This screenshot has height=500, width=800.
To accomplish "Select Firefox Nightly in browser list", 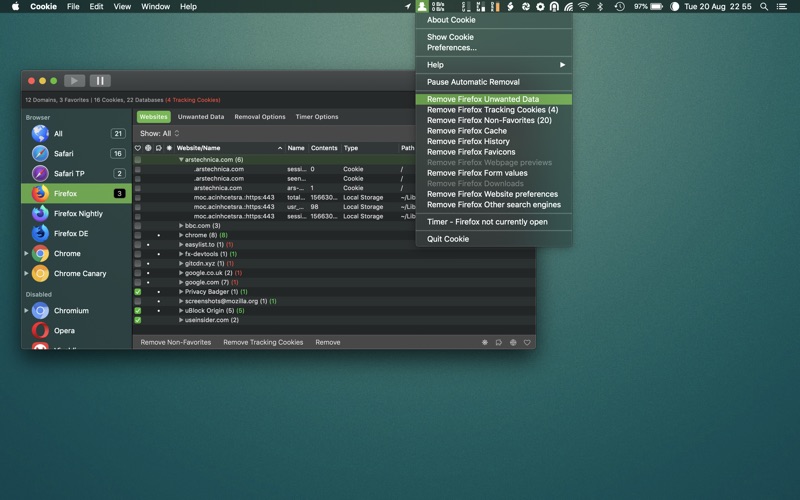I will pyautogui.click(x=77, y=213).
